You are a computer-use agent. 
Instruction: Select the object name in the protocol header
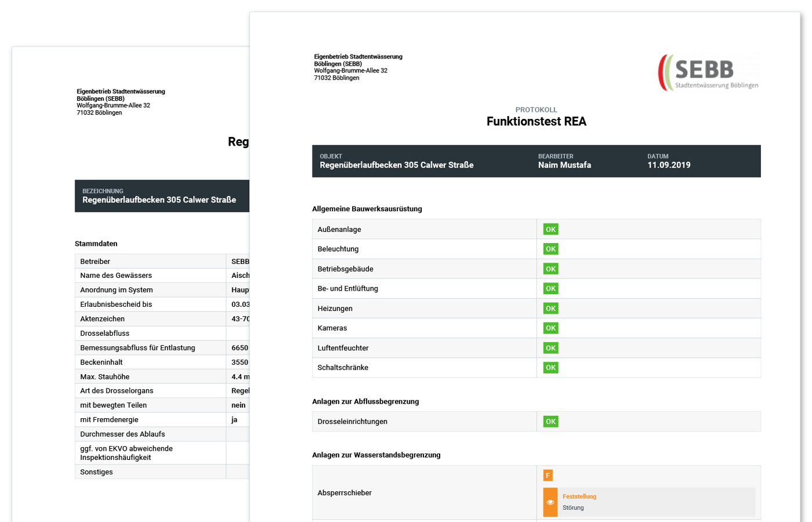pyautogui.click(x=396, y=165)
